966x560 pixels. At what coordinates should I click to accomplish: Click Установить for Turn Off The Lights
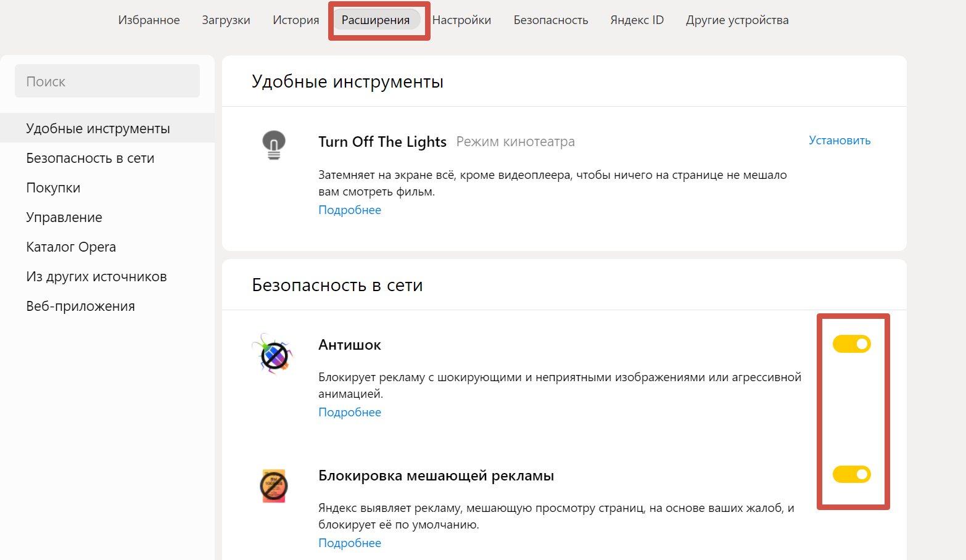[839, 141]
